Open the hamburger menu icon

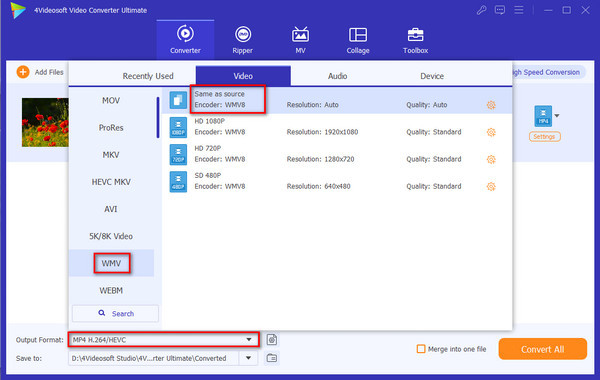point(518,10)
